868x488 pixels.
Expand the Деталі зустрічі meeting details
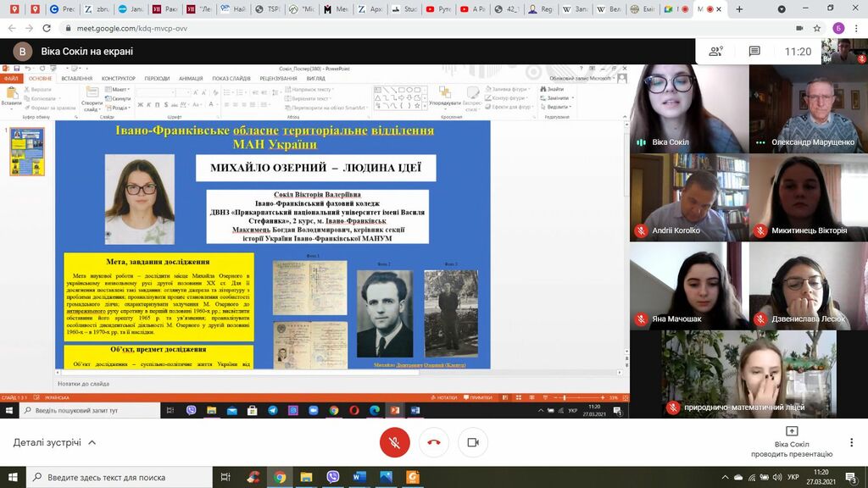[54, 442]
